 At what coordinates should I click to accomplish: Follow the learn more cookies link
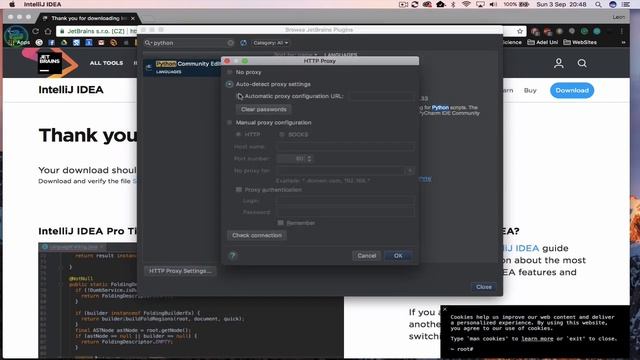tap(537, 339)
